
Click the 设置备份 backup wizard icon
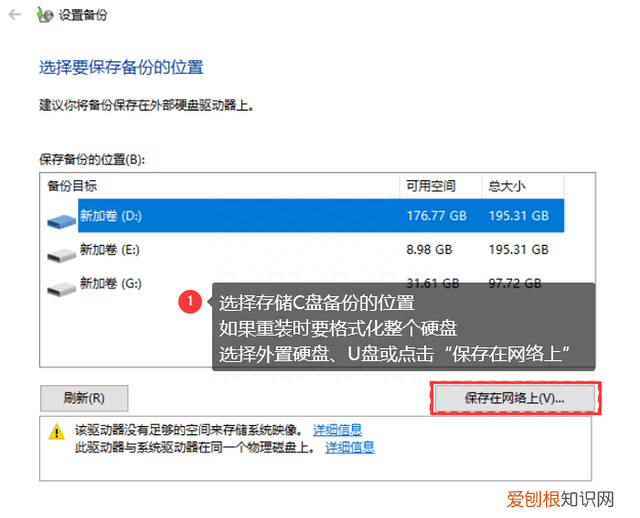point(45,15)
